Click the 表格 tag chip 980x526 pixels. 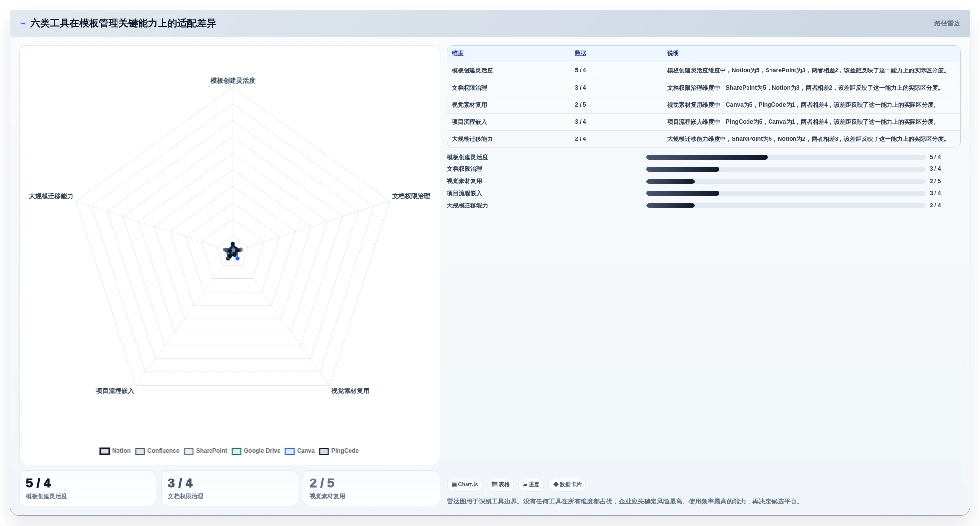[501, 485]
